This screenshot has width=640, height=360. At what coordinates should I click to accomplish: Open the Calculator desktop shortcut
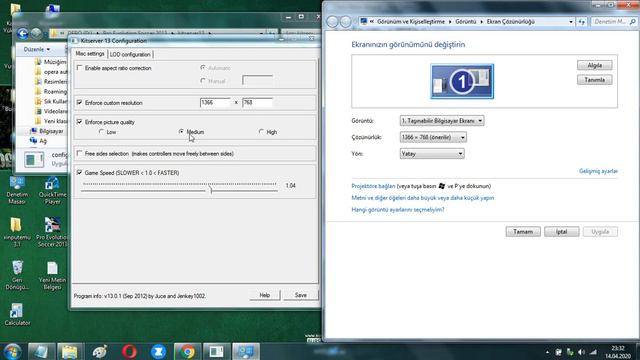pos(17,315)
